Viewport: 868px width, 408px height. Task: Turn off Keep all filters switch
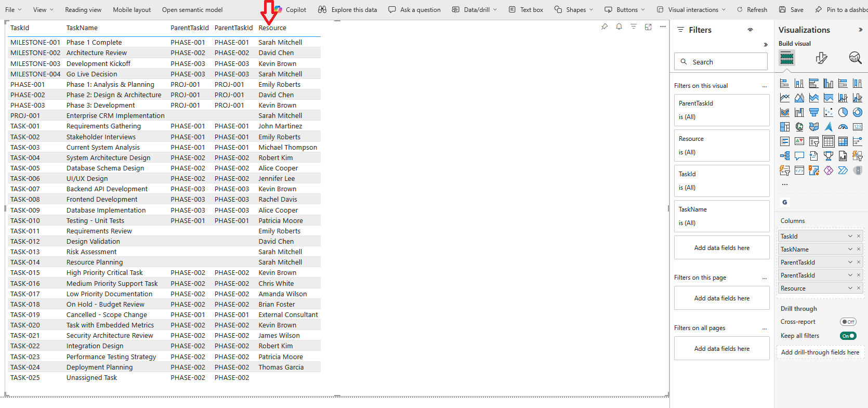pyautogui.click(x=848, y=336)
